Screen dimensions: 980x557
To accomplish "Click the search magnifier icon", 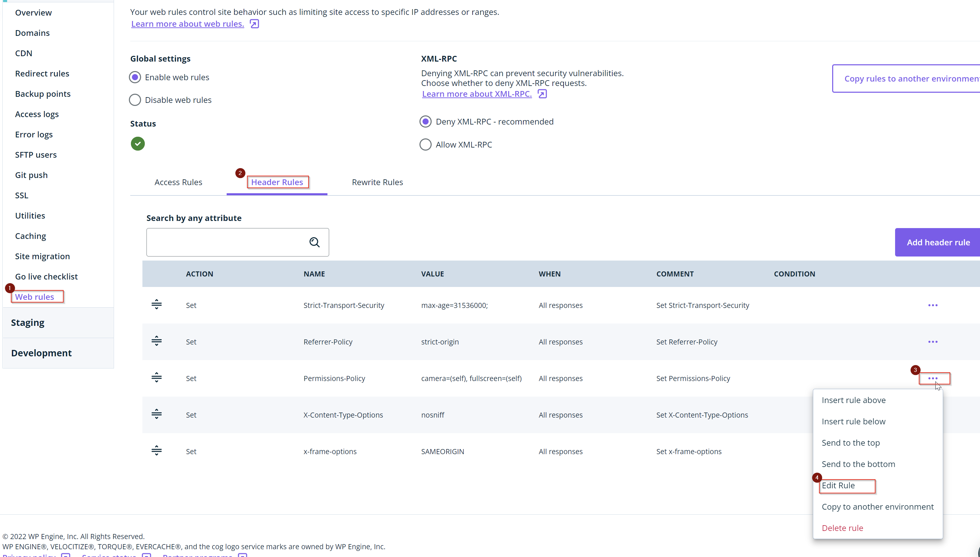I will (x=314, y=242).
